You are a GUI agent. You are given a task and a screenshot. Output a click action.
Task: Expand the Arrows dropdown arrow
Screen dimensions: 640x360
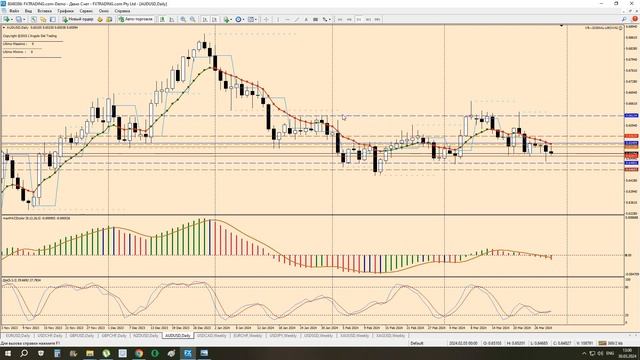pos(330,19)
